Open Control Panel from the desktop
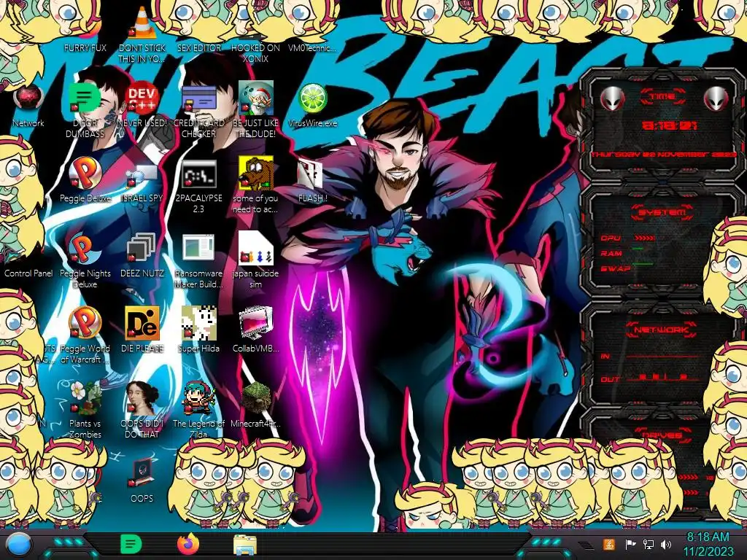Image resolution: width=747 pixels, height=560 pixels. pos(28,273)
